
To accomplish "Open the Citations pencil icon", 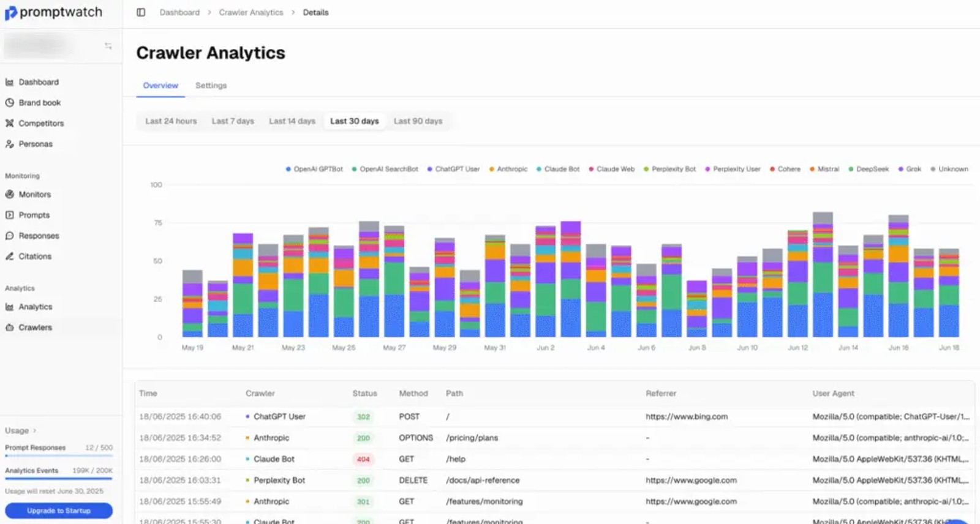I will pos(9,256).
